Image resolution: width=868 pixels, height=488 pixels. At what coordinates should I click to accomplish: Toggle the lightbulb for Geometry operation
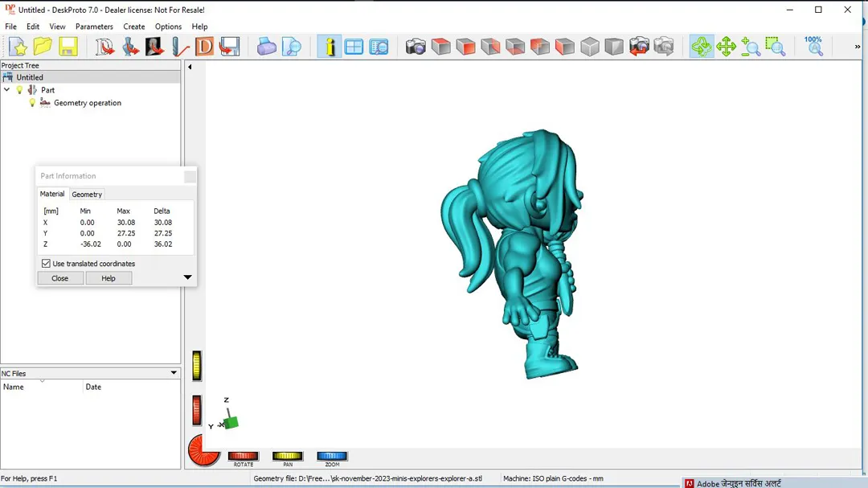[32, 103]
